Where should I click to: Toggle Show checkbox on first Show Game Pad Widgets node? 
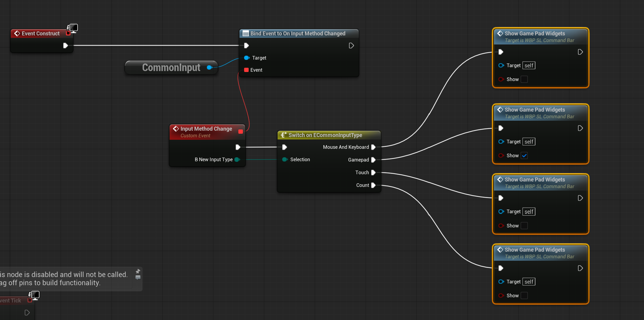point(524,79)
